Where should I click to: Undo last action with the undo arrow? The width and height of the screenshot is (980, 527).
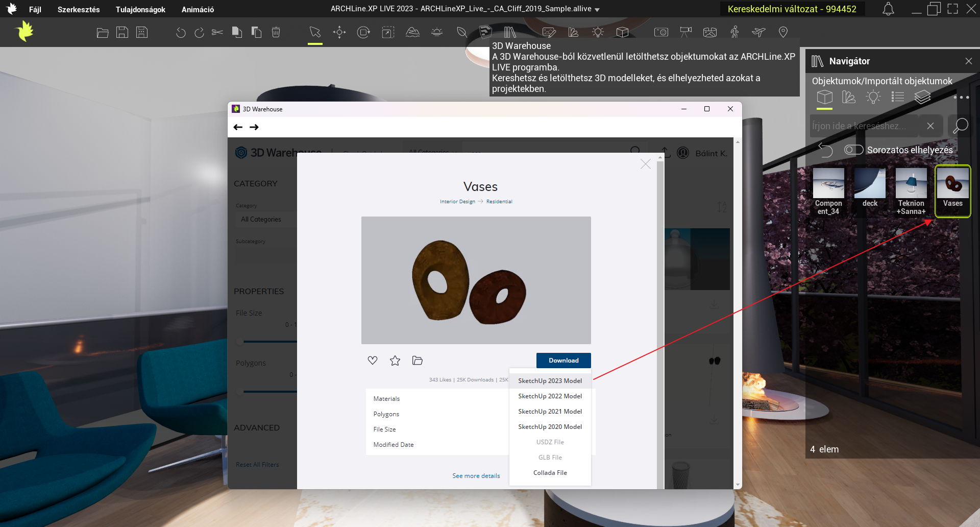click(x=180, y=33)
